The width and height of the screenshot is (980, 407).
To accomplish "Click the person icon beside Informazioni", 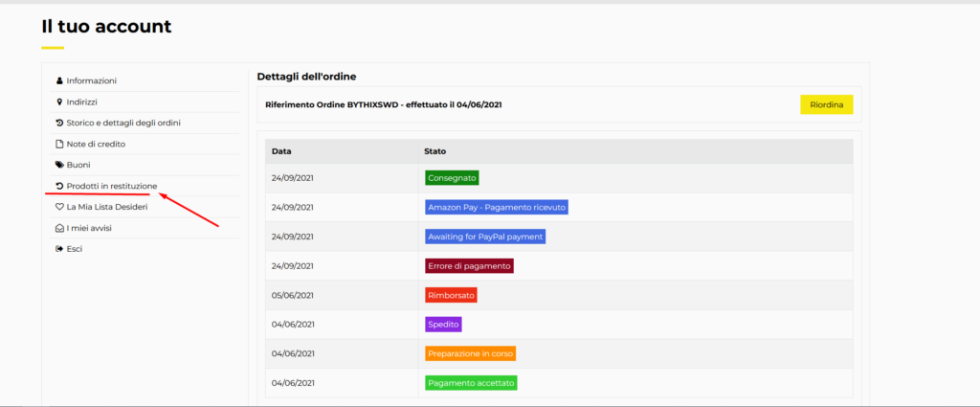I will pyautogui.click(x=59, y=81).
